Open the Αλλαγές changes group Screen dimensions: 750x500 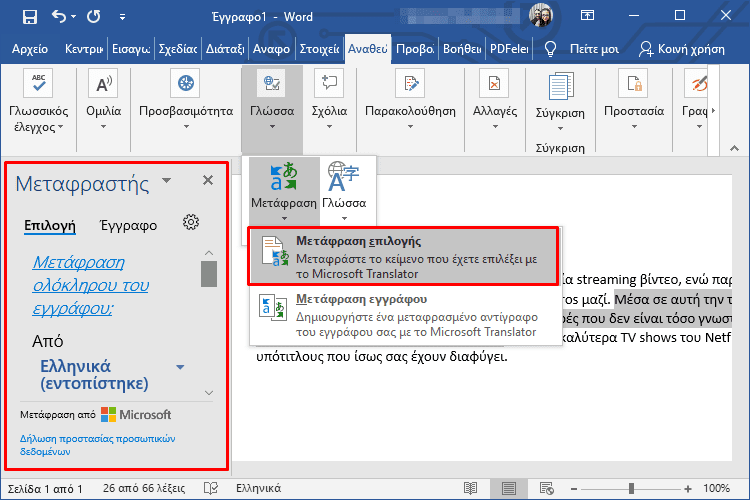click(x=495, y=99)
